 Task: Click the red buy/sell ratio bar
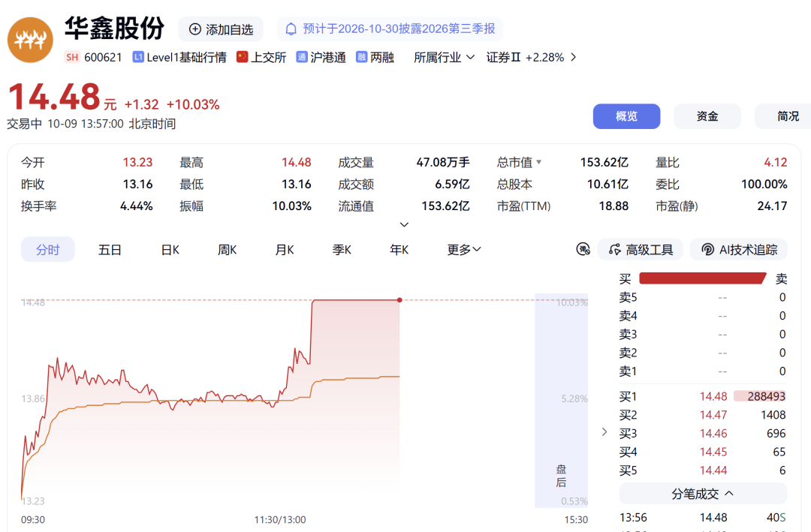[x=702, y=278]
